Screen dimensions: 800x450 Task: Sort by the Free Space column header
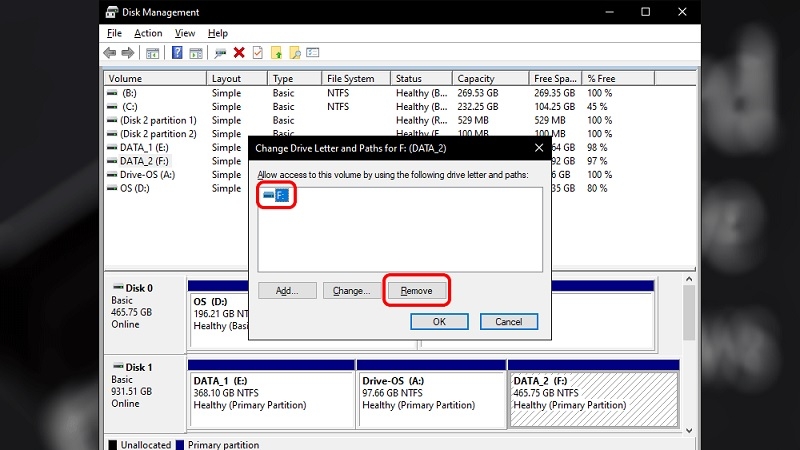556,79
